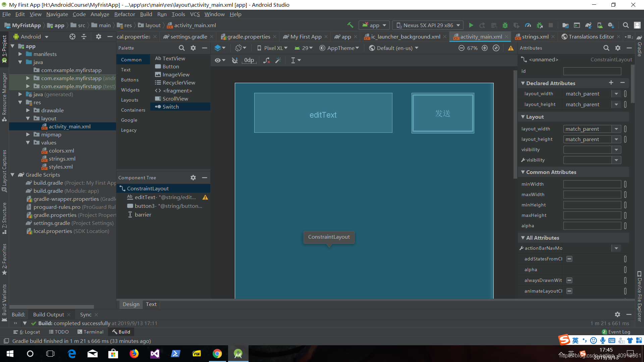Screen dimensions: 644x362
Task: Toggle autoconnect to parent magnet icon
Action: [235, 60]
